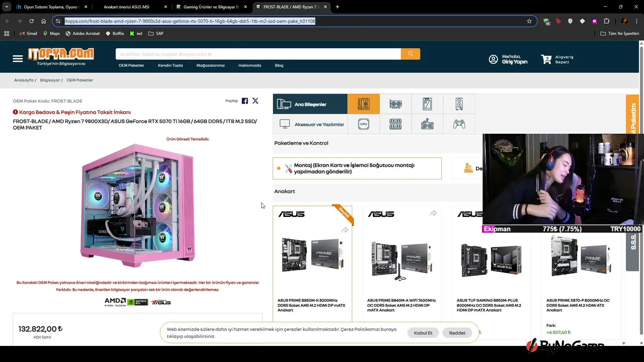This screenshot has height=362, width=644.
Task: Select the GPU cooler component icon
Action: (x=427, y=124)
